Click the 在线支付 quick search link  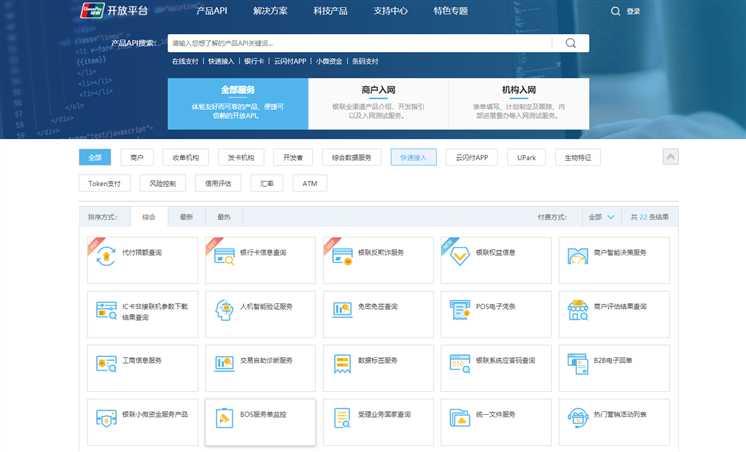[x=185, y=61]
